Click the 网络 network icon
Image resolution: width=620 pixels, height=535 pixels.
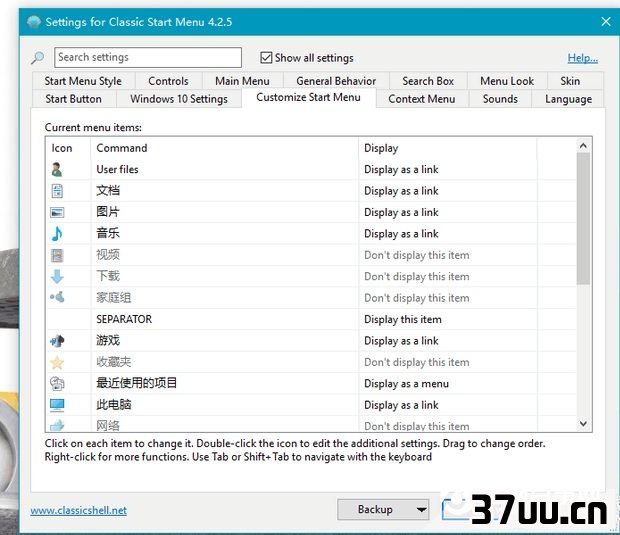coord(57,425)
